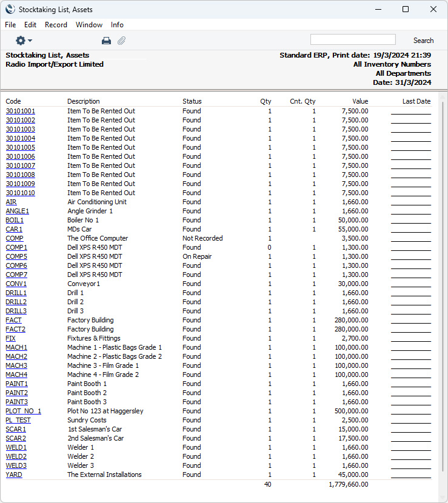The image size is (448, 503).
Task: Open the File menu
Action: [10, 25]
